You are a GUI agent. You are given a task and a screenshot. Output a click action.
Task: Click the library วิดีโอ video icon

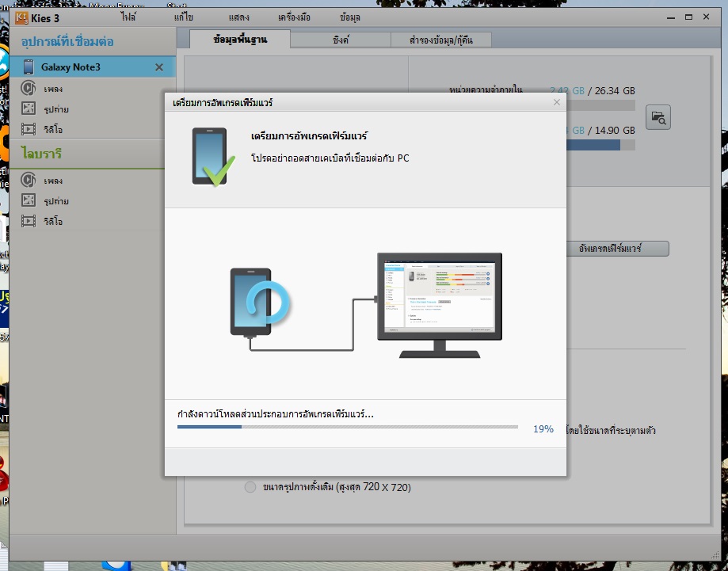click(x=29, y=221)
